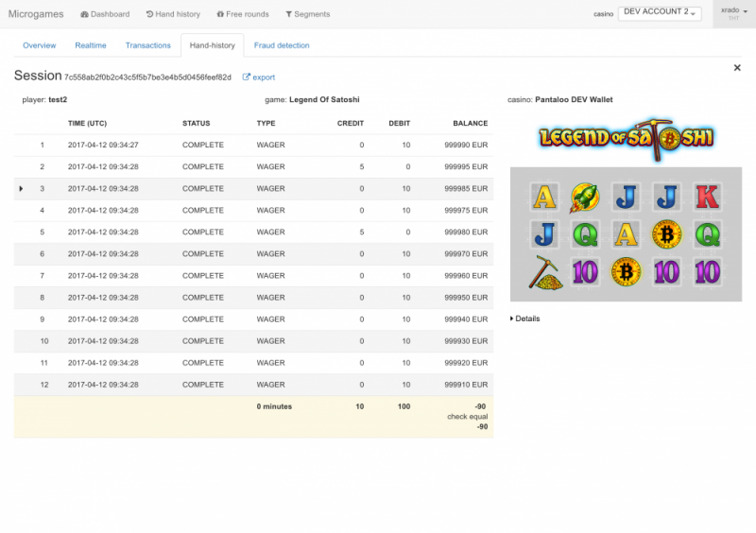Select row 1 with balance 999990 EUR

pos(253,145)
